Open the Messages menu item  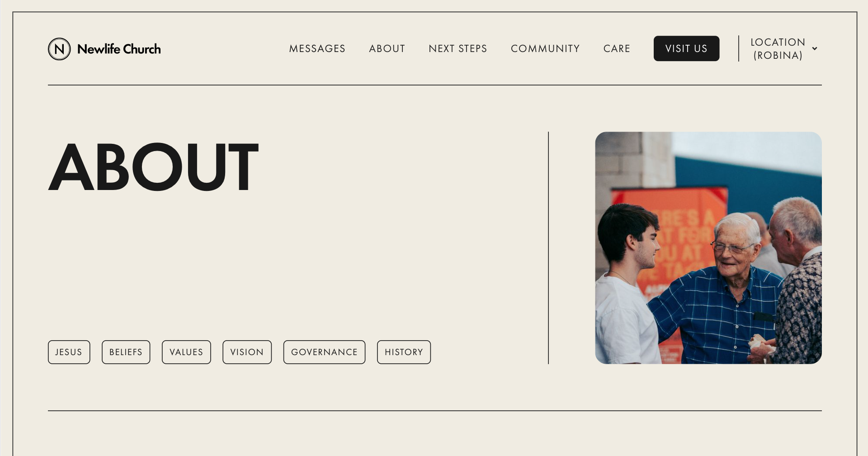(317, 48)
